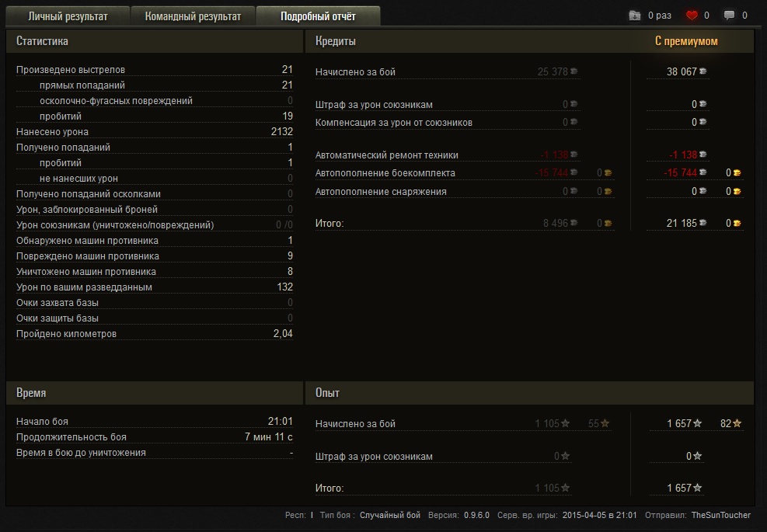767x532 pixels.
Task: Click Повреждено машин противника row
Action: [x=155, y=256]
